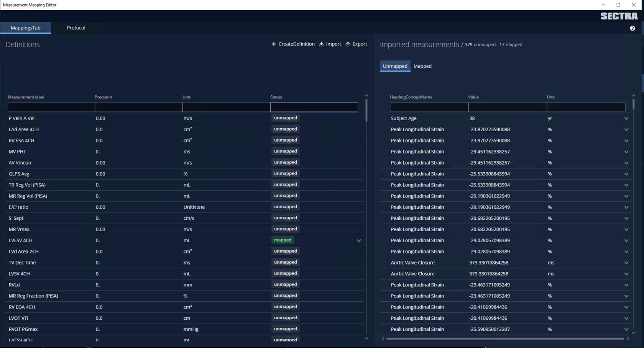Click the HeadingConceptName filter field
Viewport: 644px width, 348px height.
429,107
